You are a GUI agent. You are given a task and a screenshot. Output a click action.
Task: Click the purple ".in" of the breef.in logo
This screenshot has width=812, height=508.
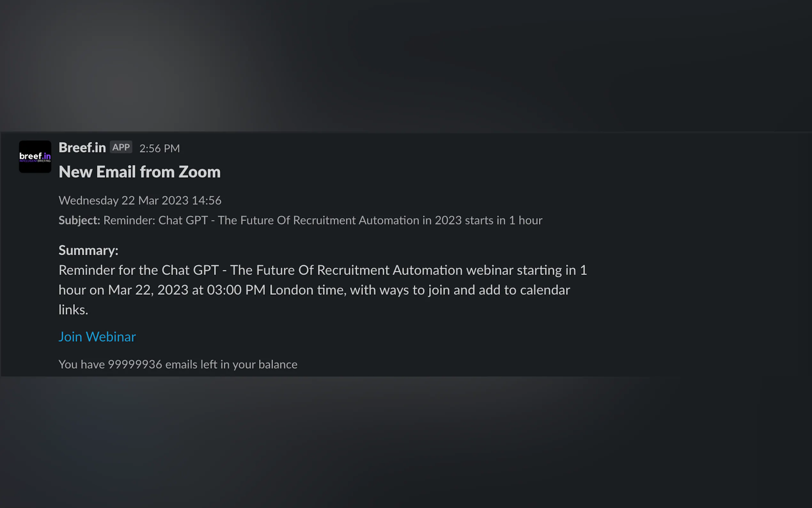(47, 156)
